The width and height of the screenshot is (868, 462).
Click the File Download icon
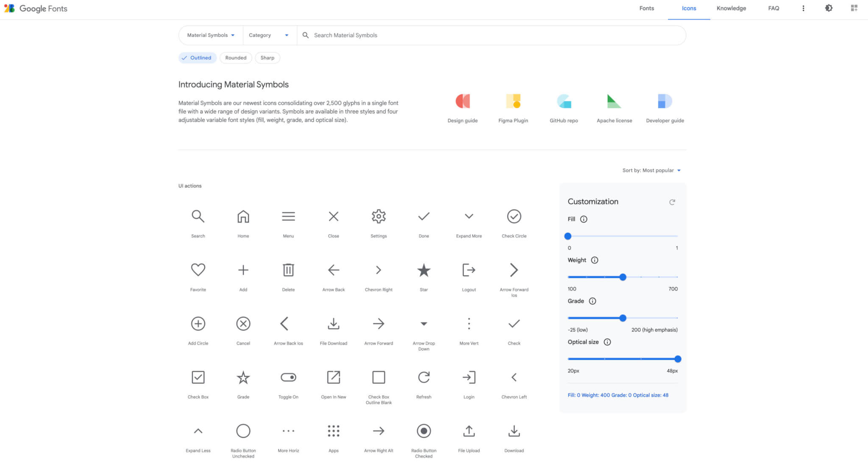[334, 323]
